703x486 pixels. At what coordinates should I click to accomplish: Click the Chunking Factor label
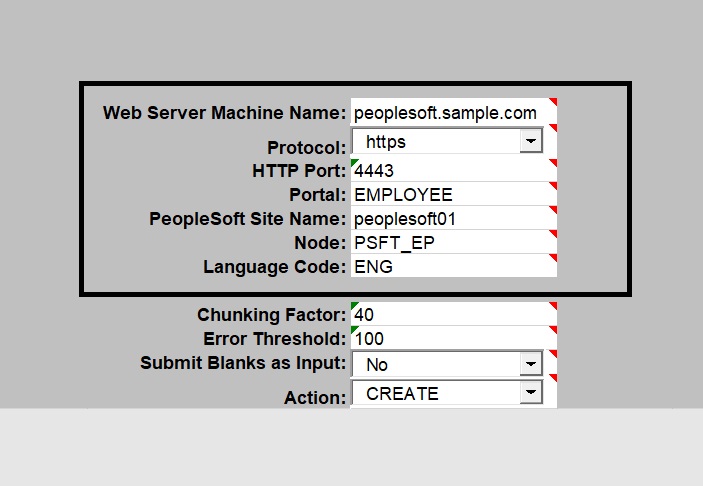point(271,315)
